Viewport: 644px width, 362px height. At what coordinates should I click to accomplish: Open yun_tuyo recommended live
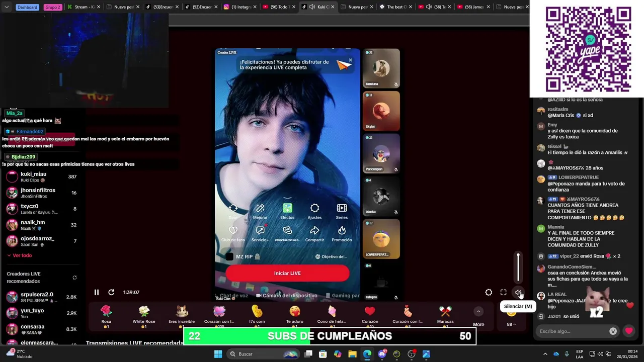tap(42, 313)
